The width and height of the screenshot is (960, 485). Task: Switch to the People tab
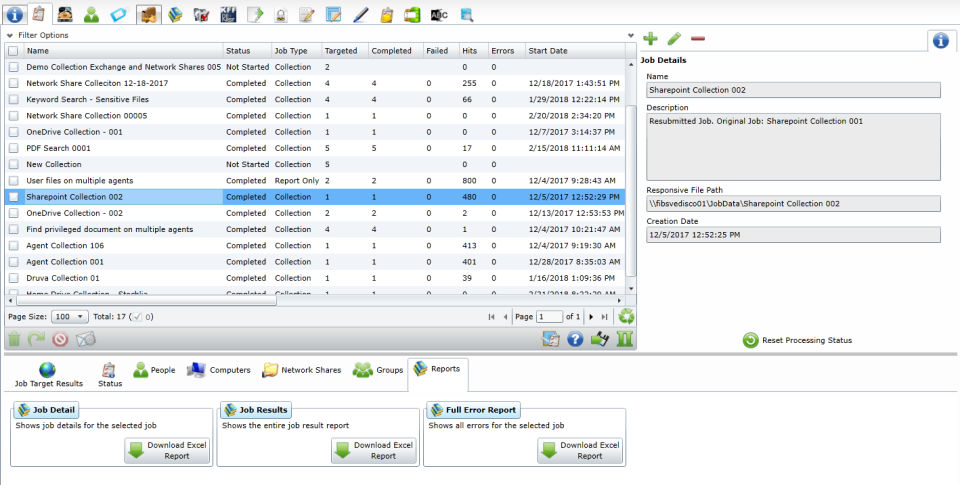154,370
